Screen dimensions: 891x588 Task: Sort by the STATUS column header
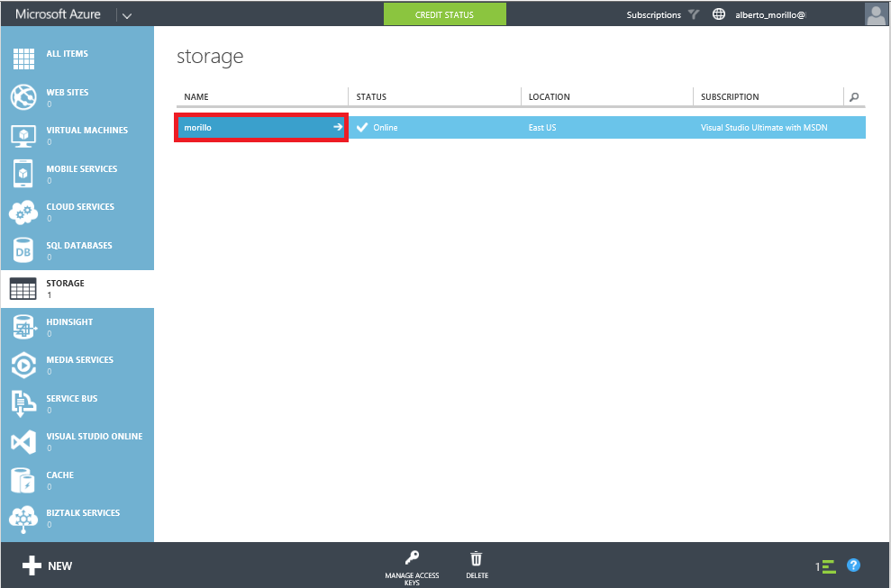click(x=371, y=96)
